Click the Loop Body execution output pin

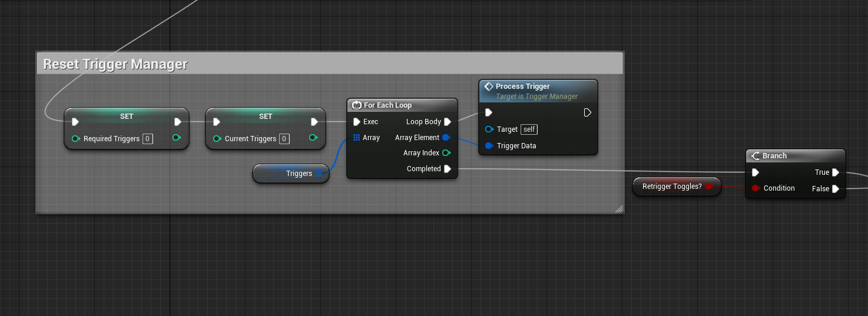coord(448,122)
